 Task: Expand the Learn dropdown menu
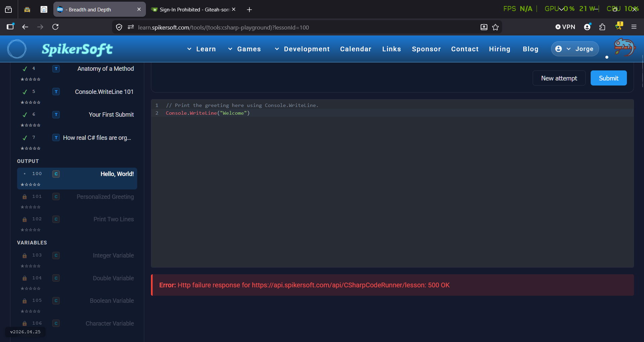pos(201,49)
